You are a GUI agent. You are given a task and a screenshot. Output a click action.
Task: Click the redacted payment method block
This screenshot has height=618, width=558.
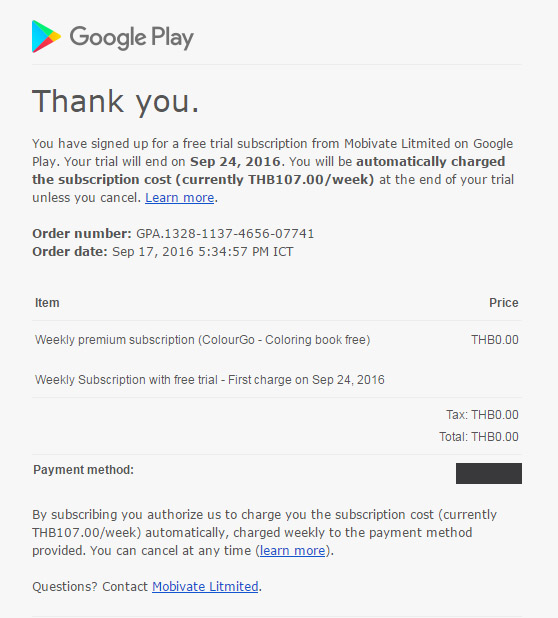[x=489, y=473]
